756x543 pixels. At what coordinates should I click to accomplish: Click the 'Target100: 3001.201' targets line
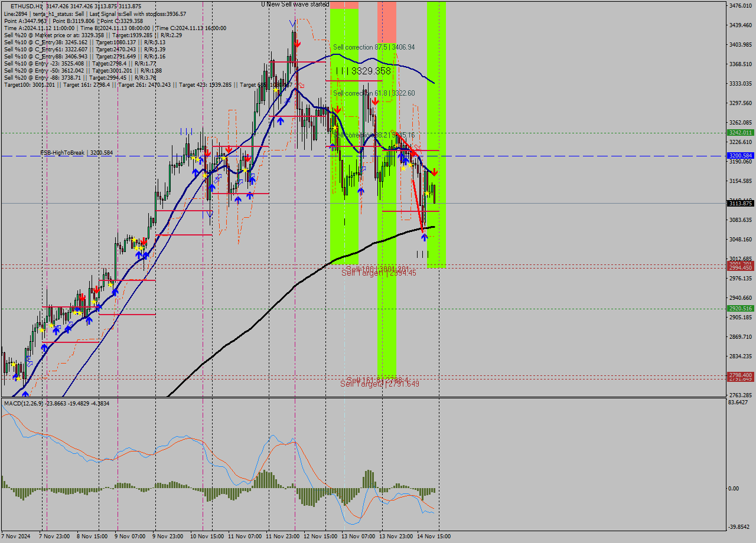(148, 84)
